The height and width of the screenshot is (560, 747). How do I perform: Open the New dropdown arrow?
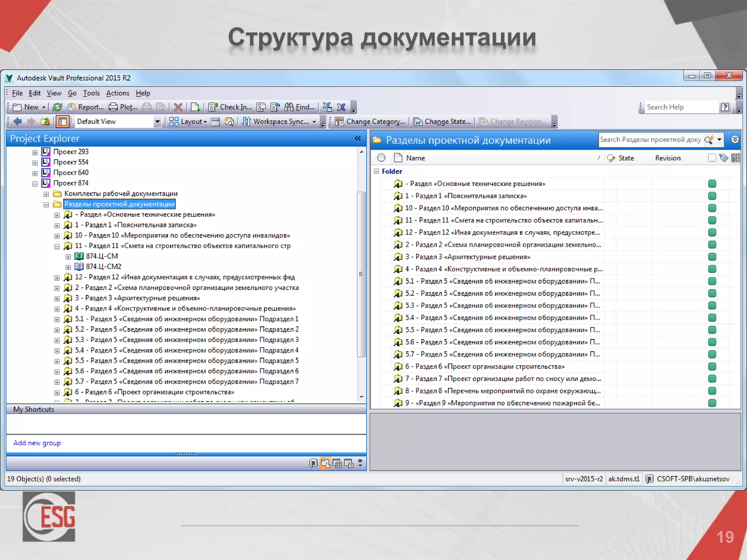pos(44,107)
